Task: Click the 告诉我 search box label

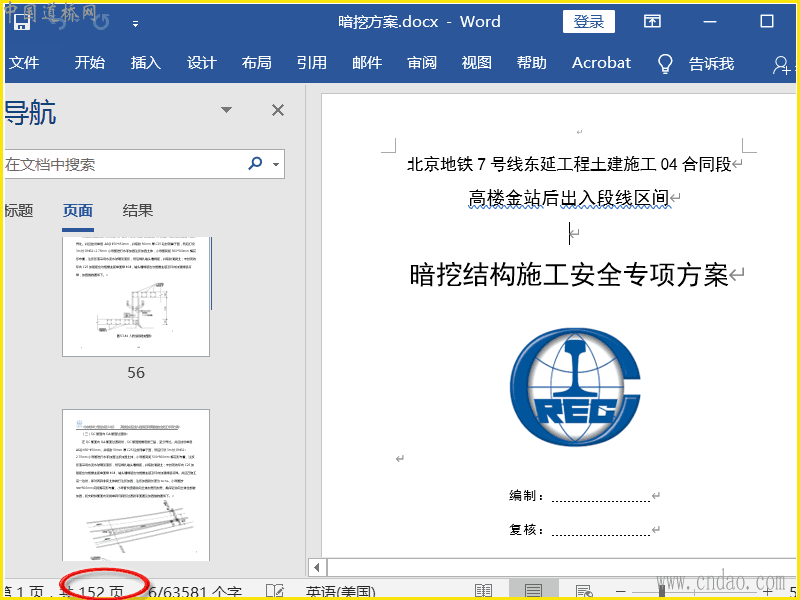Action: pos(711,64)
